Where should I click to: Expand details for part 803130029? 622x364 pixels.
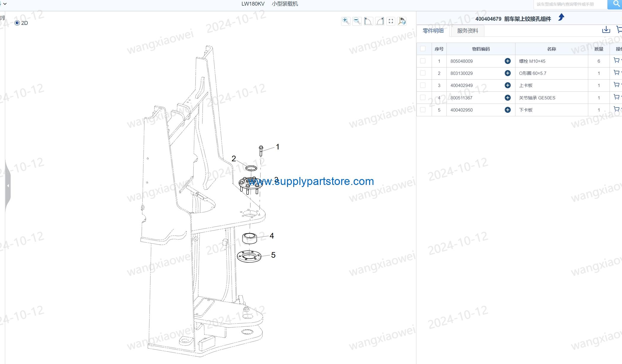(x=508, y=73)
